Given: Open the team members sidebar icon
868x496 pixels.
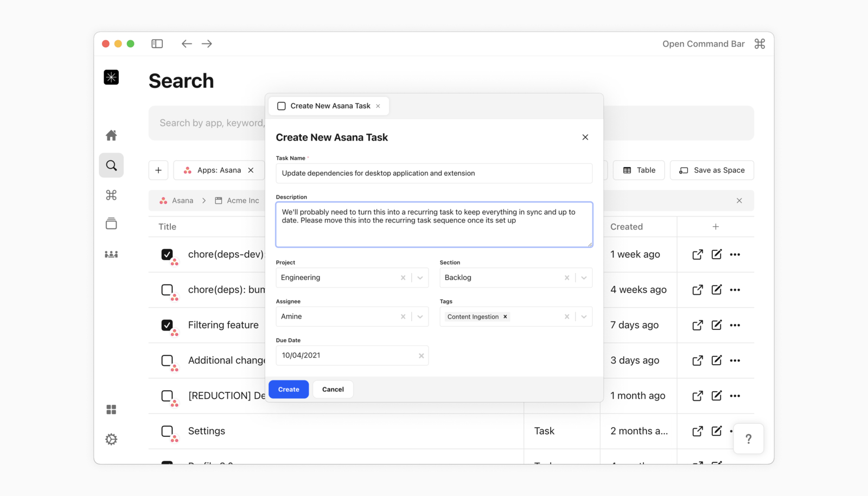Looking at the screenshot, I should click(111, 254).
